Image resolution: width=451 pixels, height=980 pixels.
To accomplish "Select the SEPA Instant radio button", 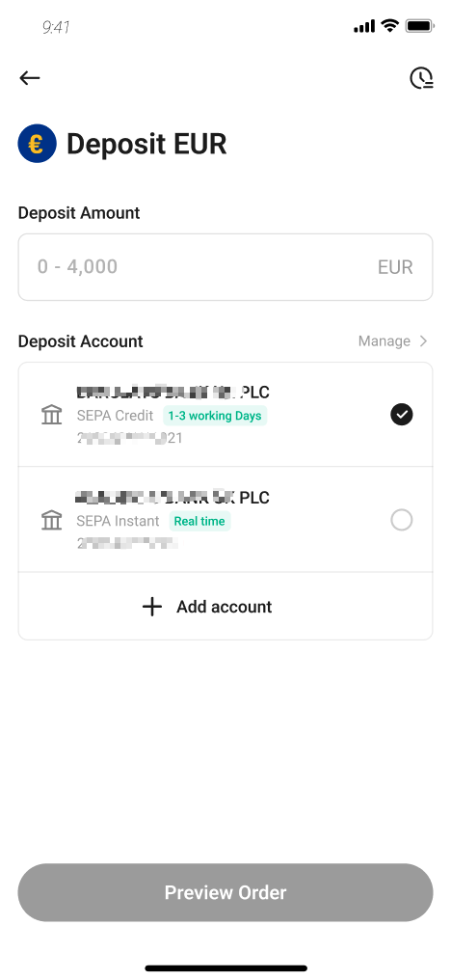I will pos(402,520).
